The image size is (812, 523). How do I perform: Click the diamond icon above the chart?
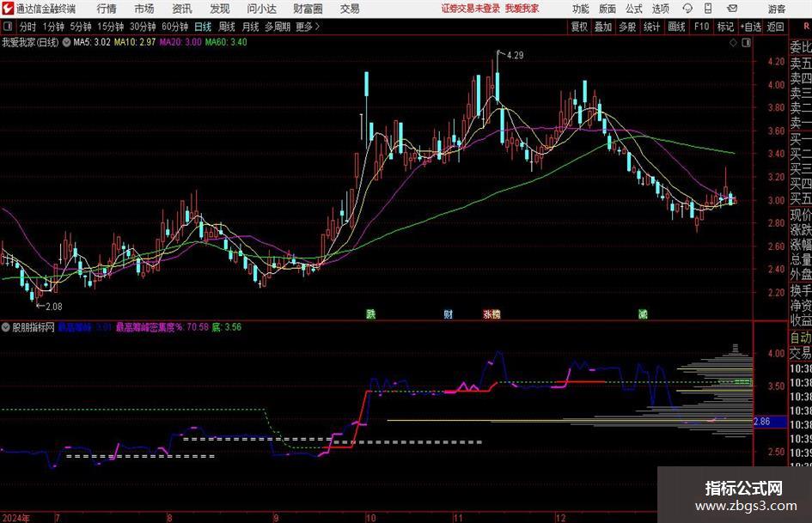point(733,43)
